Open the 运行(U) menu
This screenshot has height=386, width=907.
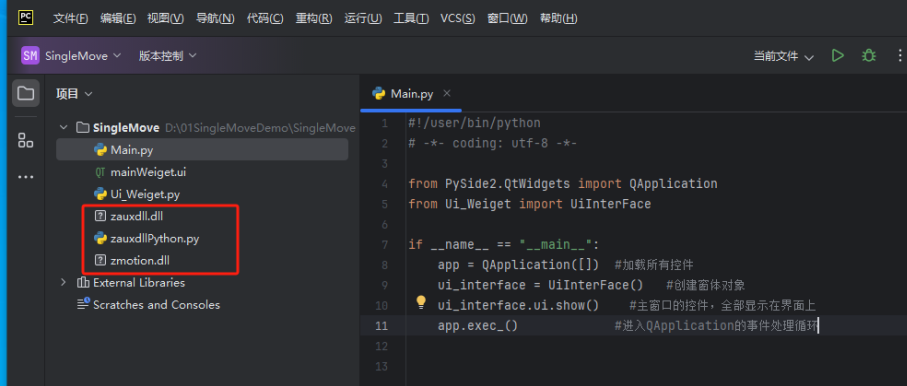point(363,19)
